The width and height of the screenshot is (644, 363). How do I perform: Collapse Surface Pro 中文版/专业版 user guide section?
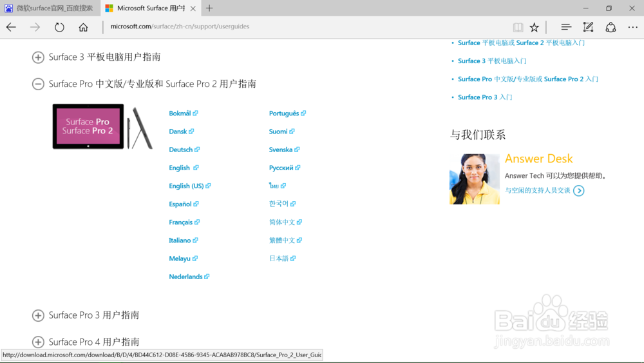pyautogui.click(x=38, y=84)
